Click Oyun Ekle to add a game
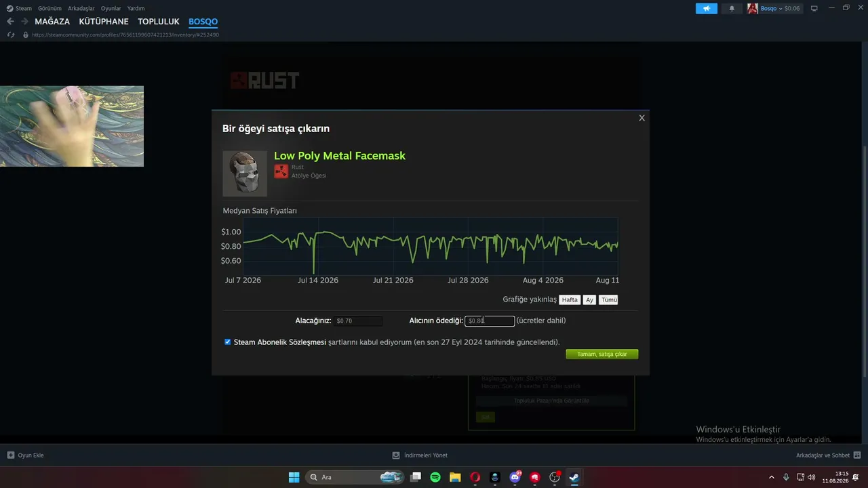 [25, 455]
